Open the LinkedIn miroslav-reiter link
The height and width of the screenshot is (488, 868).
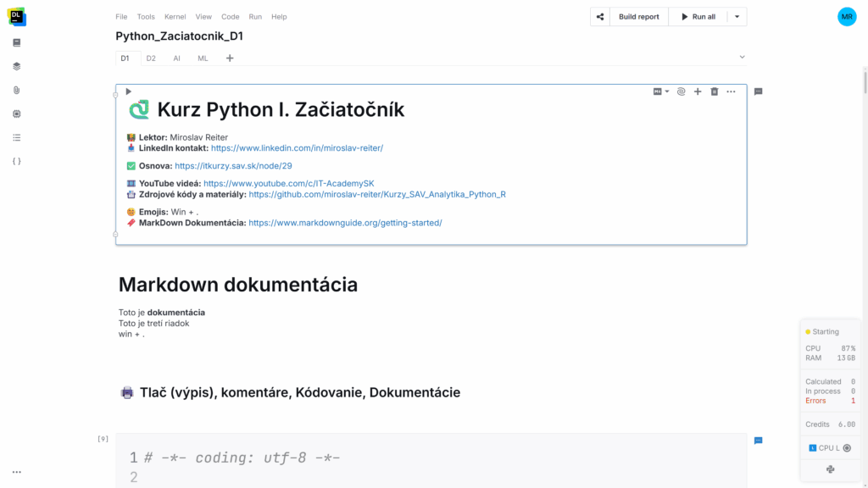tap(297, 148)
